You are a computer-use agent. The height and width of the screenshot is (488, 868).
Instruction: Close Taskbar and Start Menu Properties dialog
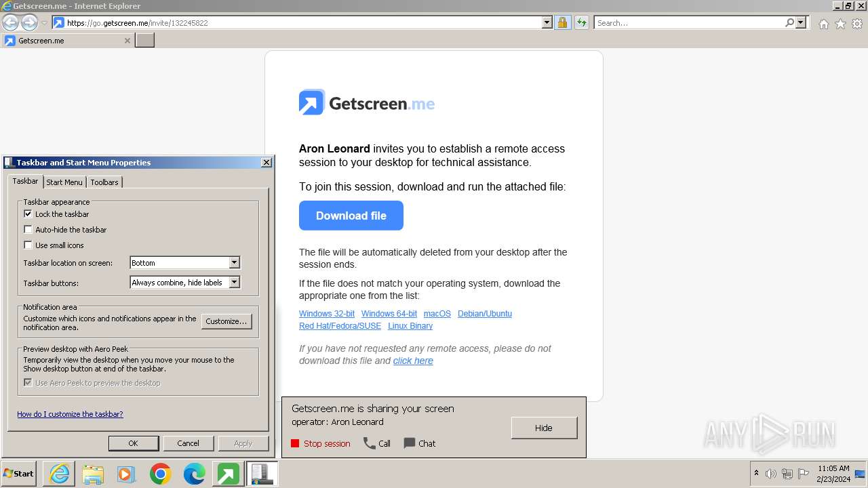[267, 162]
